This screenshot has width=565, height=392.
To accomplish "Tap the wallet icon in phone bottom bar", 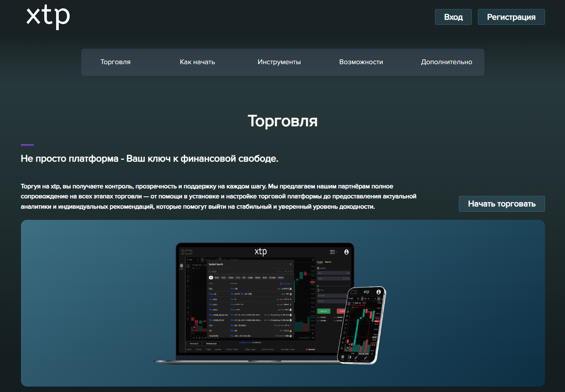I will pos(350,357).
